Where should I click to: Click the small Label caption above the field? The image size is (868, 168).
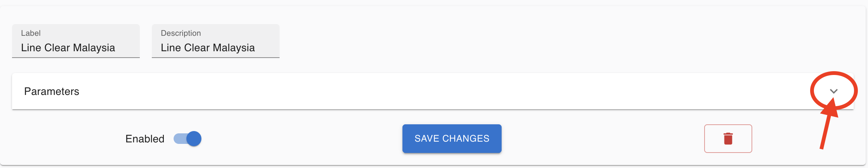31,33
